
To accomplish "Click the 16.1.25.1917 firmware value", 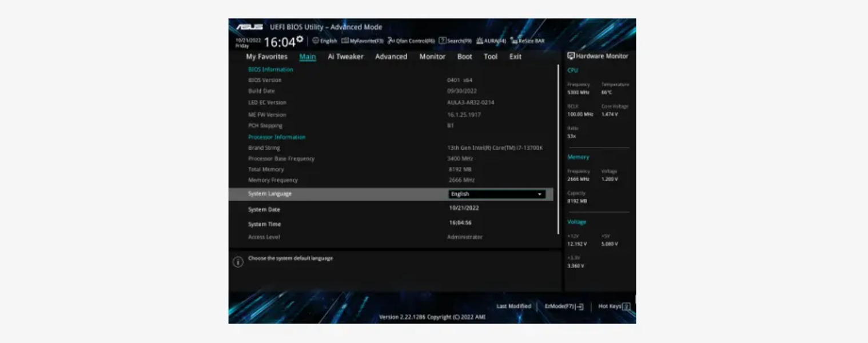I will coord(464,115).
